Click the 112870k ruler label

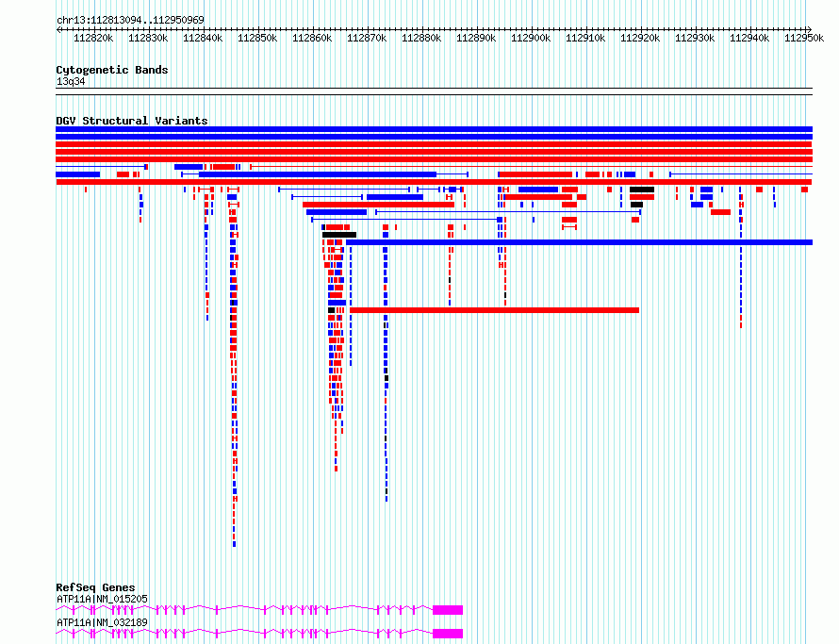(x=367, y=38)
